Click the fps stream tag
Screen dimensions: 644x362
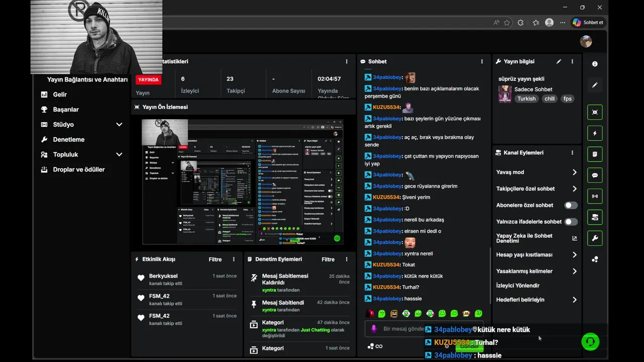coord(568,99)
